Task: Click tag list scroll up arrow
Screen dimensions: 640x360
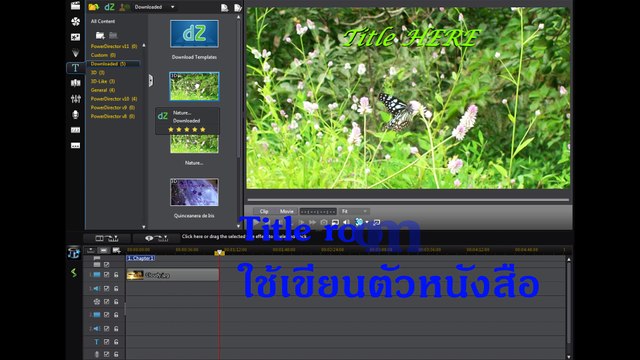Action: point(144,45)
